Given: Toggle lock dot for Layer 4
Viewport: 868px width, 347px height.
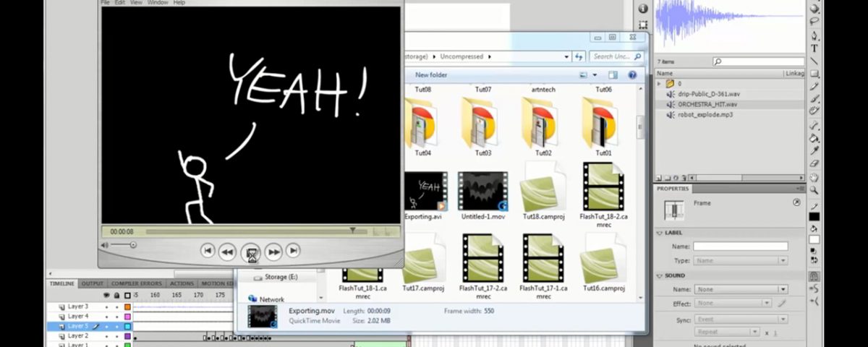Looking at the screenshot, I should [116, 317].
